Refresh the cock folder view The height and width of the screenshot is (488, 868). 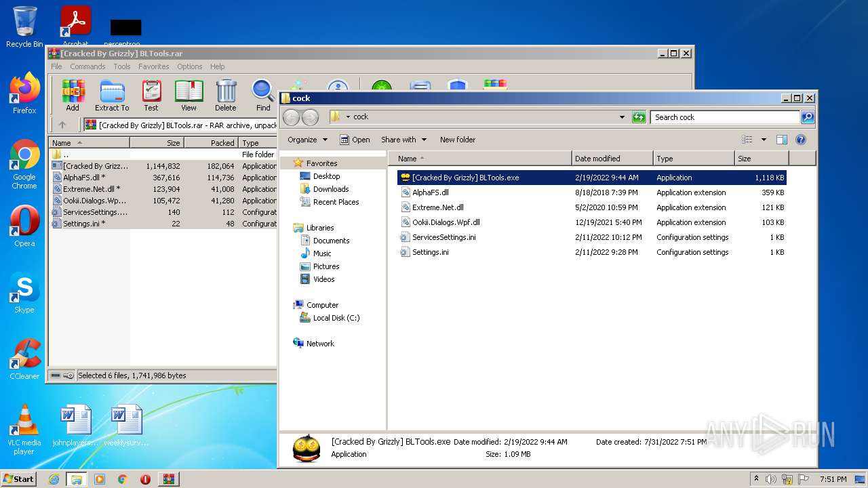pyautogui.click(x=639, y=117)
